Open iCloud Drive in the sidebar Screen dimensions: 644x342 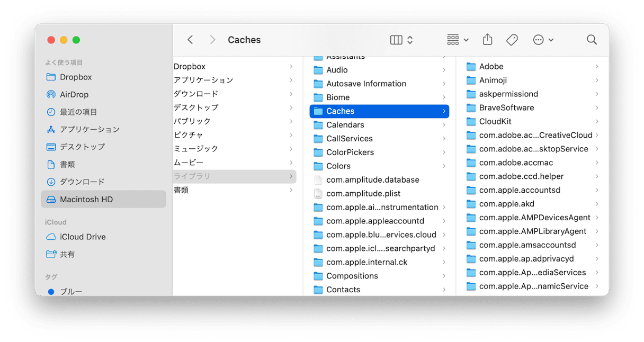coord(103,237)
